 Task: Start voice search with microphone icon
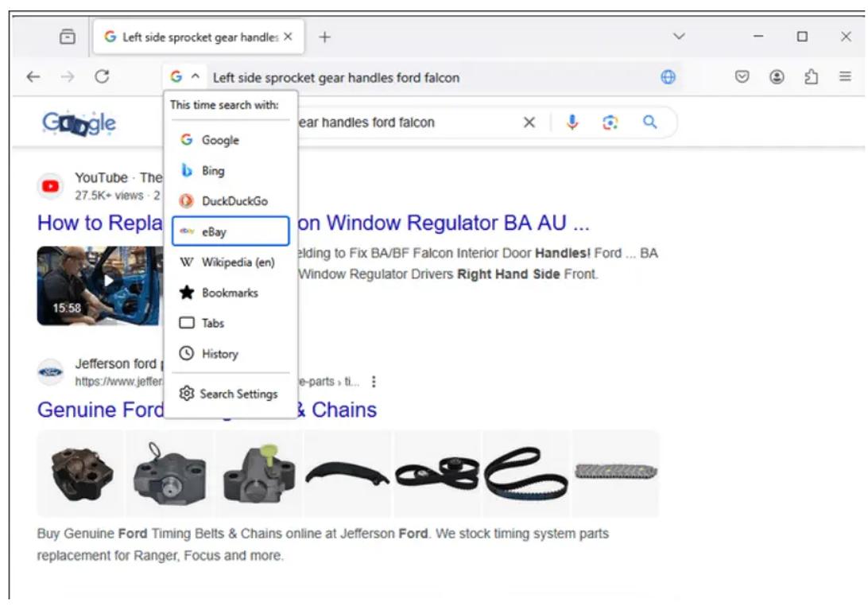point(572,122)
